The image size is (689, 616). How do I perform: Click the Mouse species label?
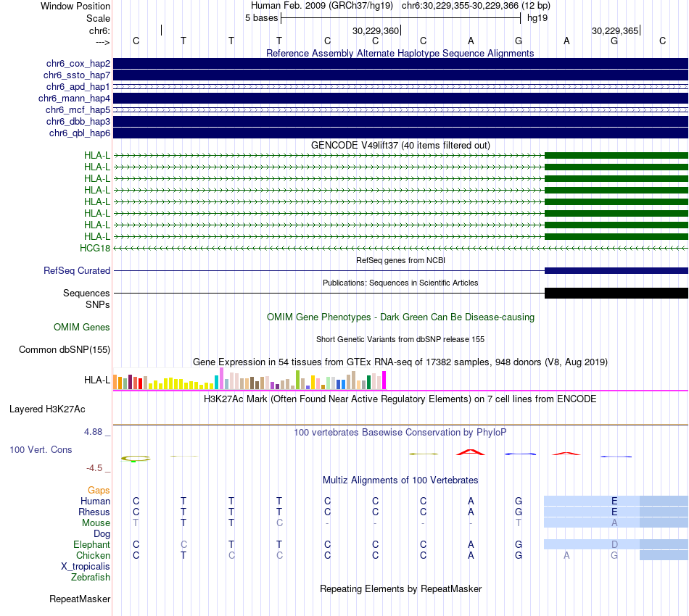[96, 523]
